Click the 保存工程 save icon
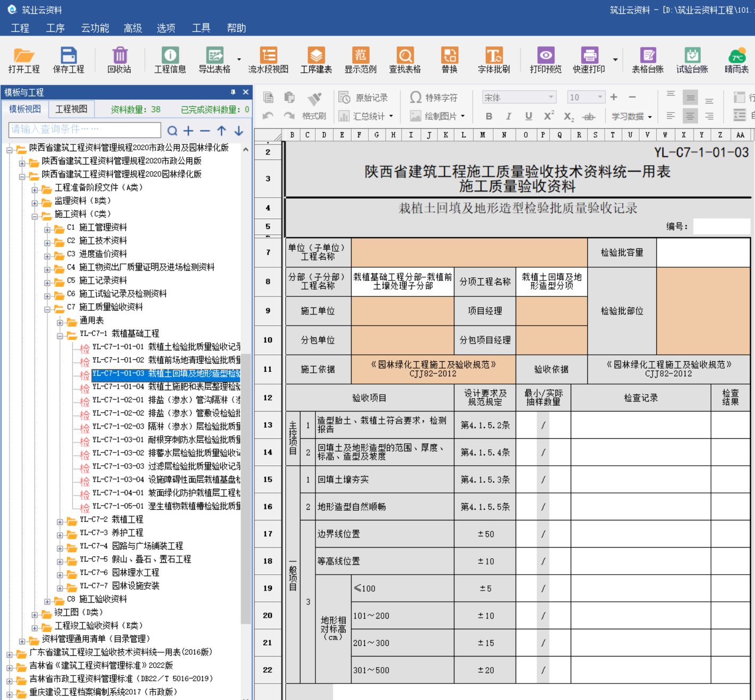 [68, 55]
